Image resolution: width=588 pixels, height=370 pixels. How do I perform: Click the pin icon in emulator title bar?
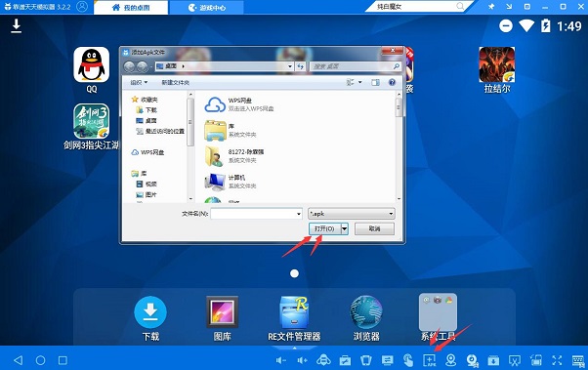[491, 7]
